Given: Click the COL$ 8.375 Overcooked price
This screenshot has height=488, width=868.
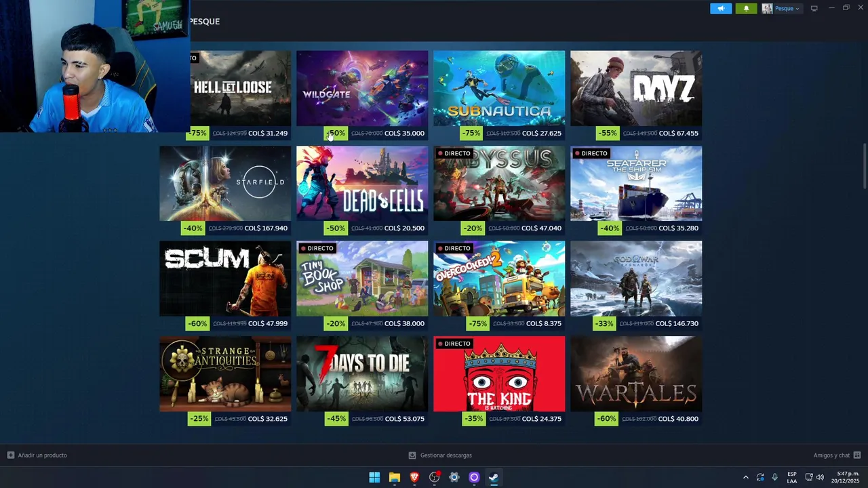Looking at the screenshot, I should (x=544, y=324).
